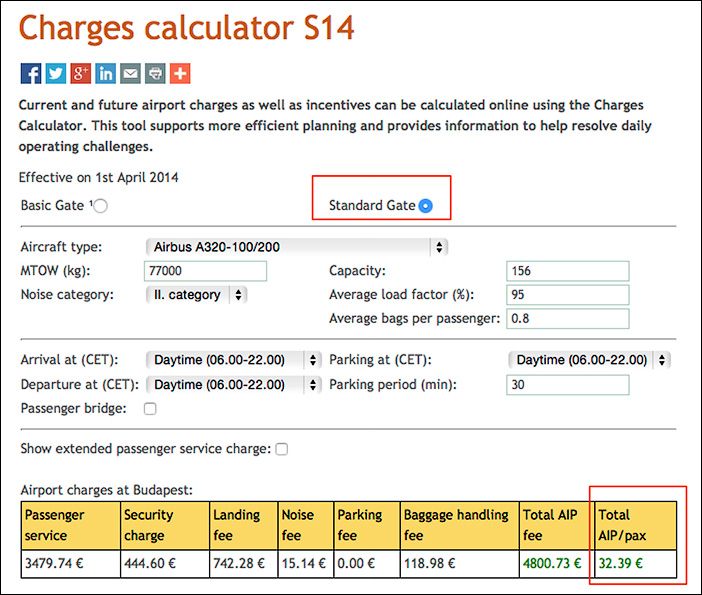Screen dimensions: 702x595
Task: Open the Departure at (CET) dropdown
Action: point(234,385)
